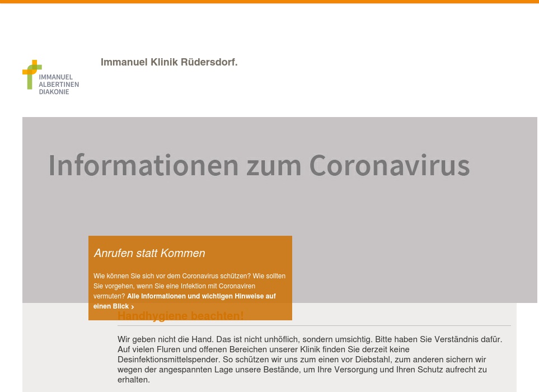539x392 pixels.
Task: Open 'Immanuel Klinik Rüdersdorf.' site title
Action: point(169,62)
